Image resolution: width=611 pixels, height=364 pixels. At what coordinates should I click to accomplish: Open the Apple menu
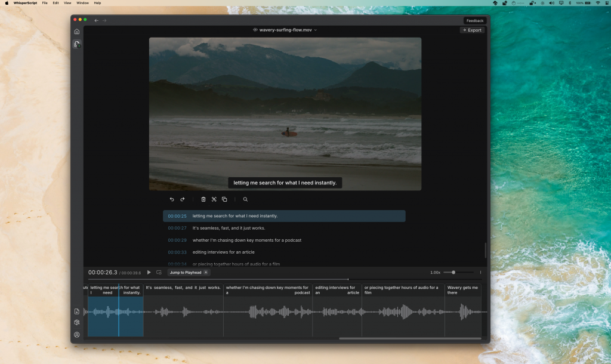7,3
